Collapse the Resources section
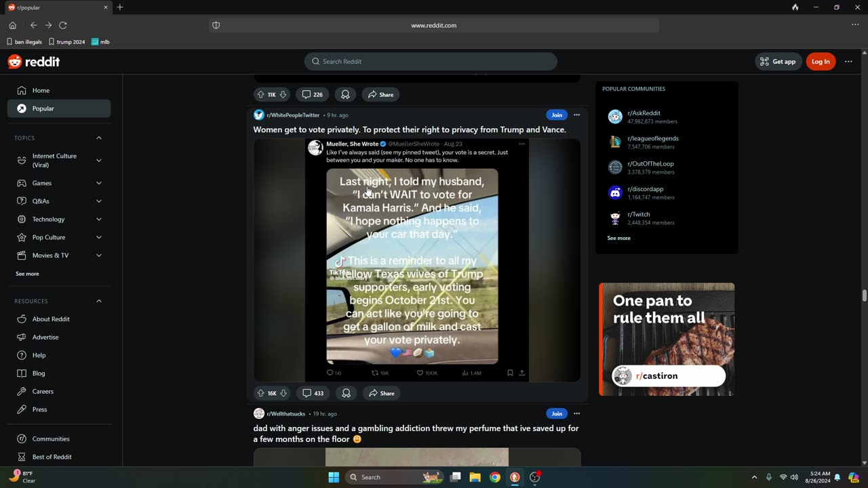The image size is (868, 488). point(99,301)
